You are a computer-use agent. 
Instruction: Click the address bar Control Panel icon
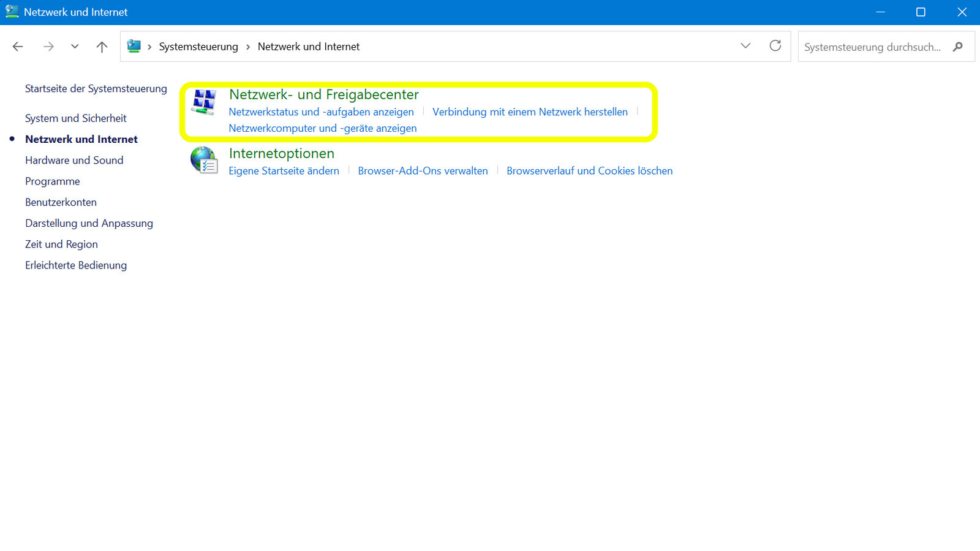(x=134, y=46)
